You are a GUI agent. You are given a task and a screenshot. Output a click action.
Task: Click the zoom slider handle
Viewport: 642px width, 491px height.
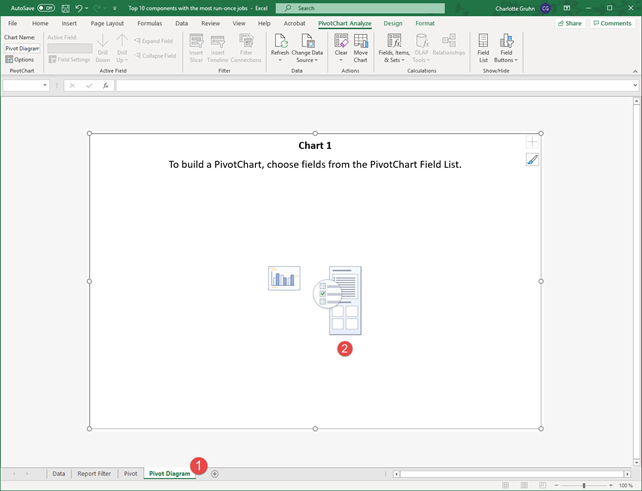pos(584,485)
